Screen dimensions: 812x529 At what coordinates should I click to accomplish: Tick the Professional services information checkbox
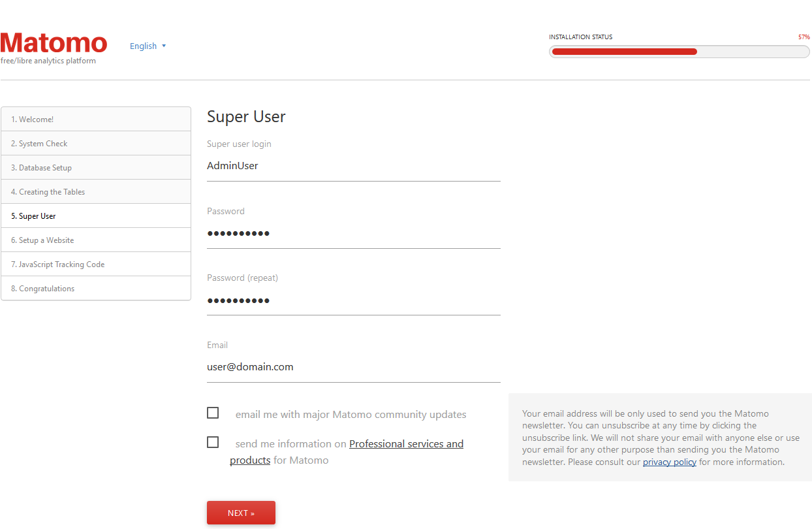pyautogui.click(x=213, y=442)
